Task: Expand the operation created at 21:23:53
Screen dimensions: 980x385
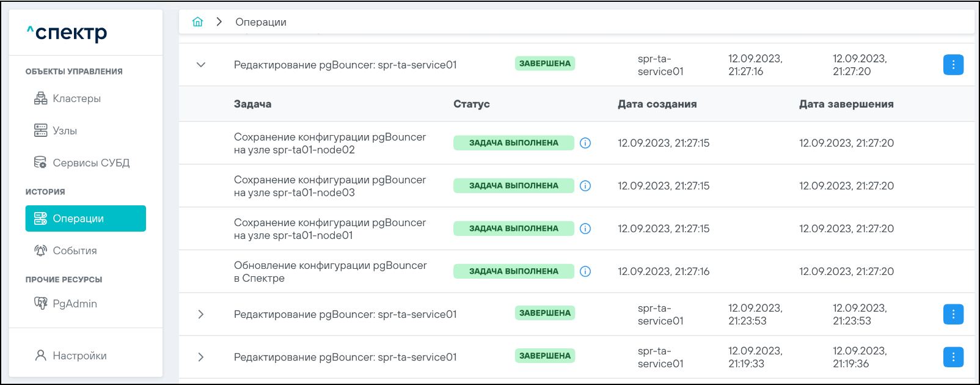Action: pyautogui.click(x=201, y=314)
